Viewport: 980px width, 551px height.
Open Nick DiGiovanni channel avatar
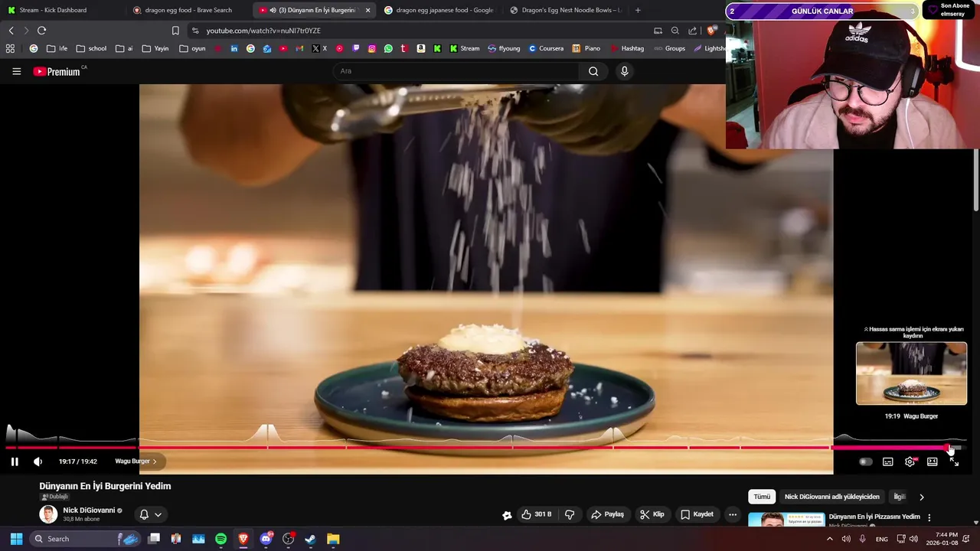point(48,514)
